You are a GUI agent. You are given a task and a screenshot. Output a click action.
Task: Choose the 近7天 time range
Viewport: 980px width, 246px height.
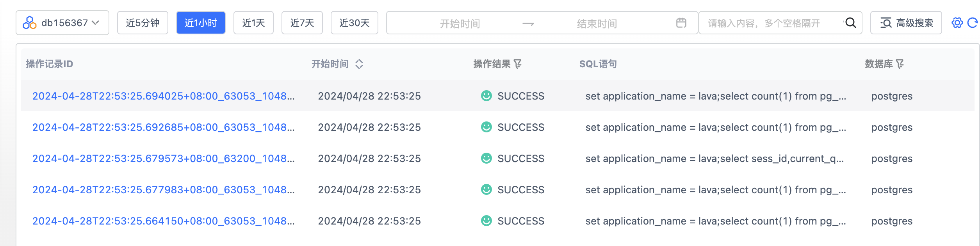coord(302,23)
